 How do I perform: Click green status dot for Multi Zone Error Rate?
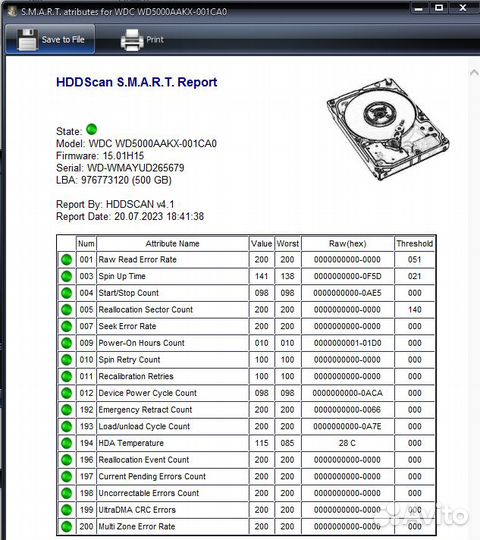tap(66, 527)
